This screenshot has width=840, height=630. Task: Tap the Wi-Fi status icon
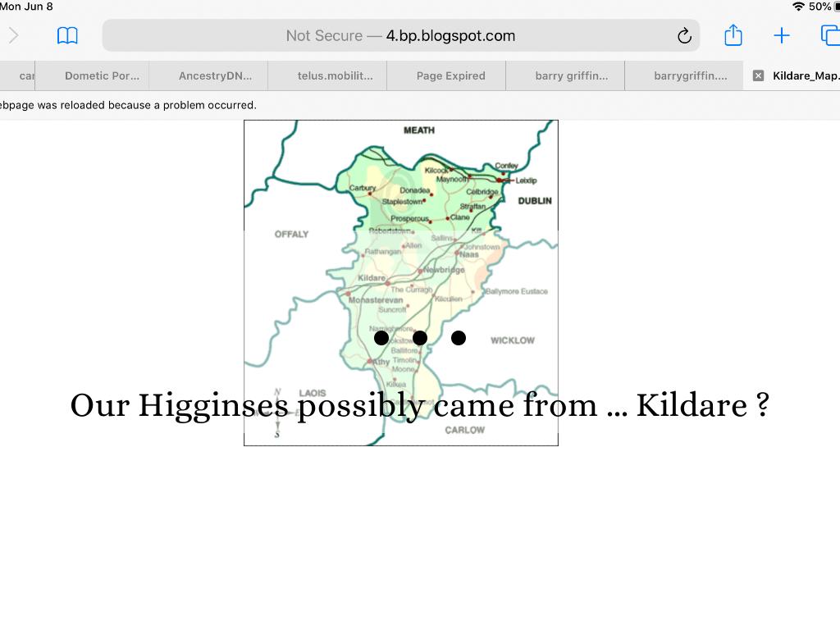point(798,7)
